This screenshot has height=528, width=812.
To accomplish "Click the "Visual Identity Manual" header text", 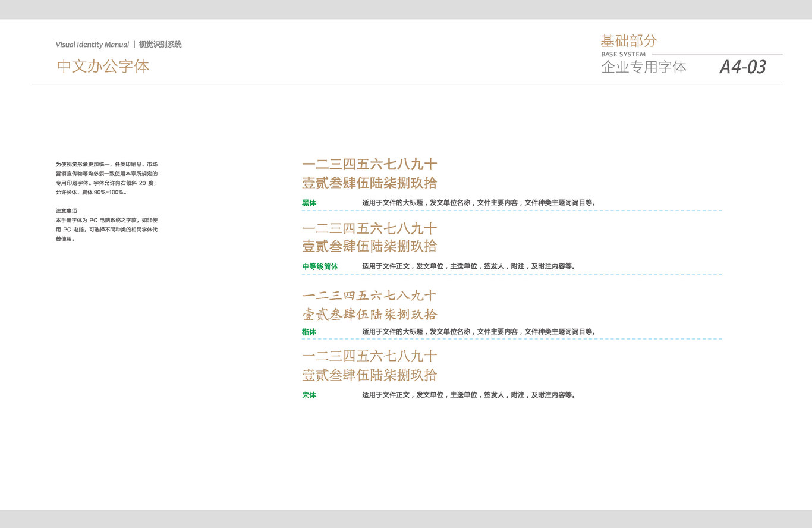I will click(92, 45).
